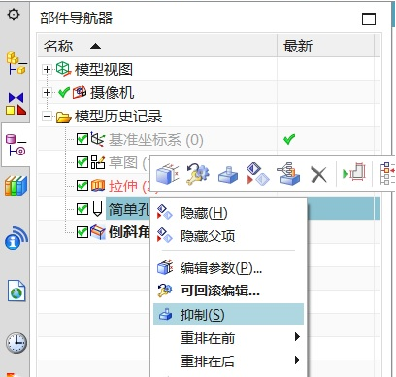Click the 简单孔 hole icon

(97, 209)
